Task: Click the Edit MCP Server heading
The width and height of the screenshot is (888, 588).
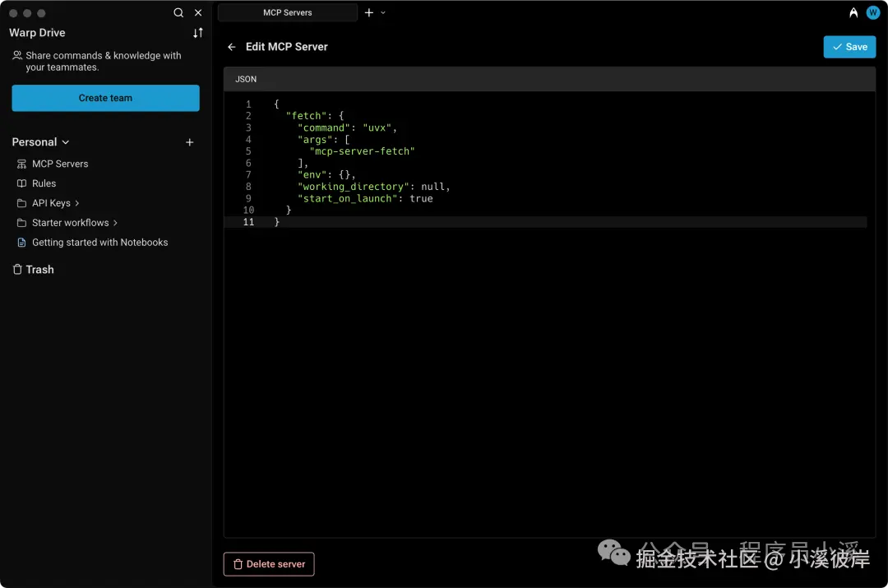Action: click(287, 47)
